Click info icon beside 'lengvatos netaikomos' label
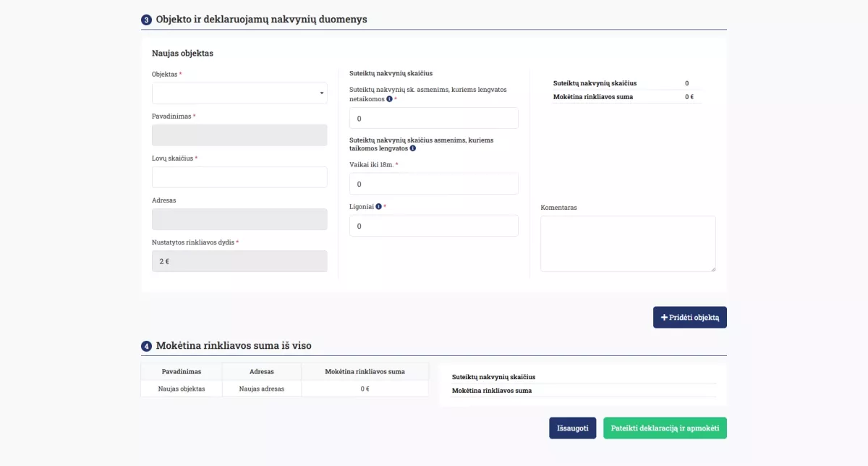The height and width of the screenshot is (466, 868). point(390,99)
